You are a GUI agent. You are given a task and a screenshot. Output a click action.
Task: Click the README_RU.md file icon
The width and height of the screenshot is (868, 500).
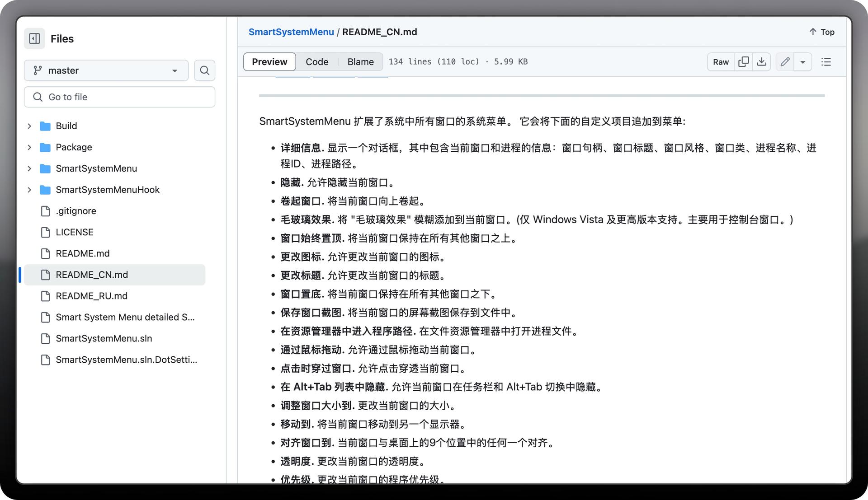45,296
